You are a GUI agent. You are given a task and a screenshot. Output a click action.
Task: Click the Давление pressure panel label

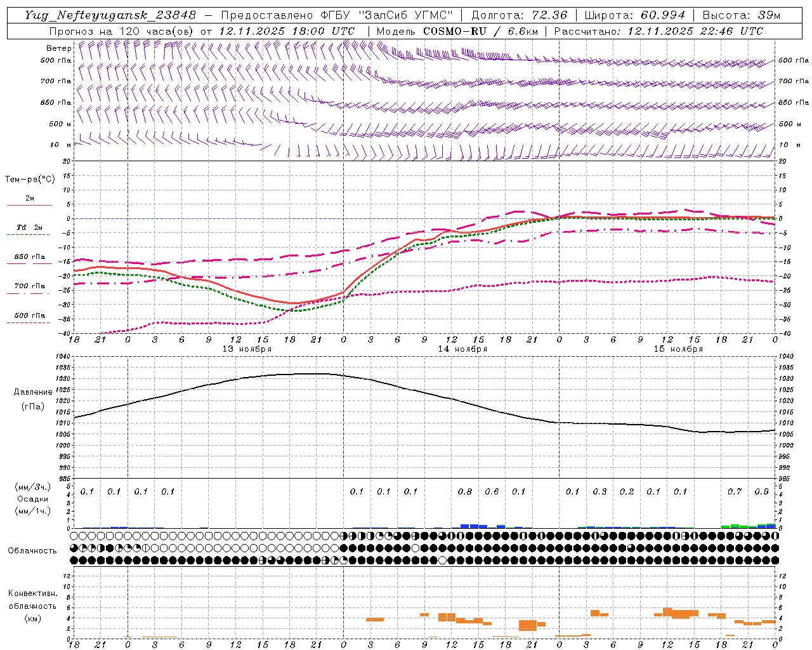click(x=33, y=392)
